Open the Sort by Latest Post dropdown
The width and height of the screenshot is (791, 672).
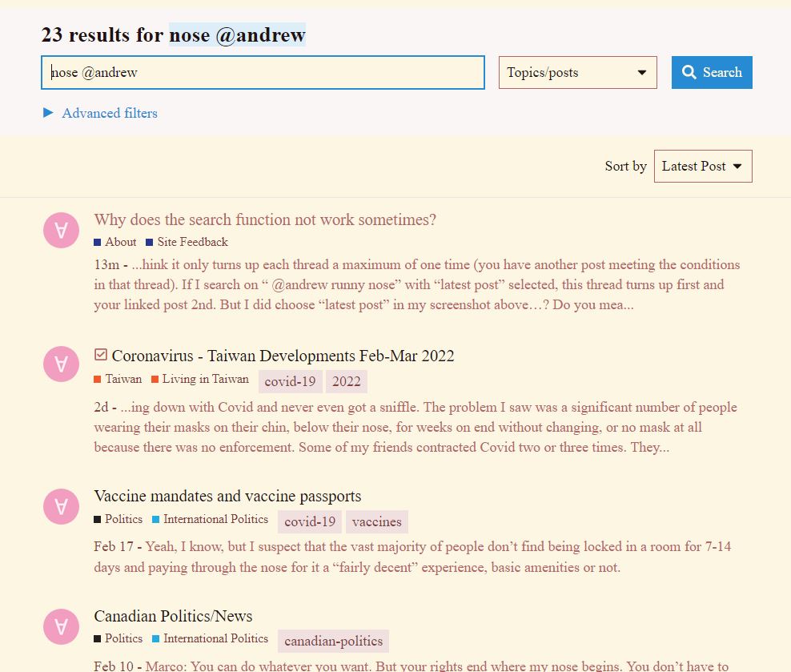click(x=702, y=166)
